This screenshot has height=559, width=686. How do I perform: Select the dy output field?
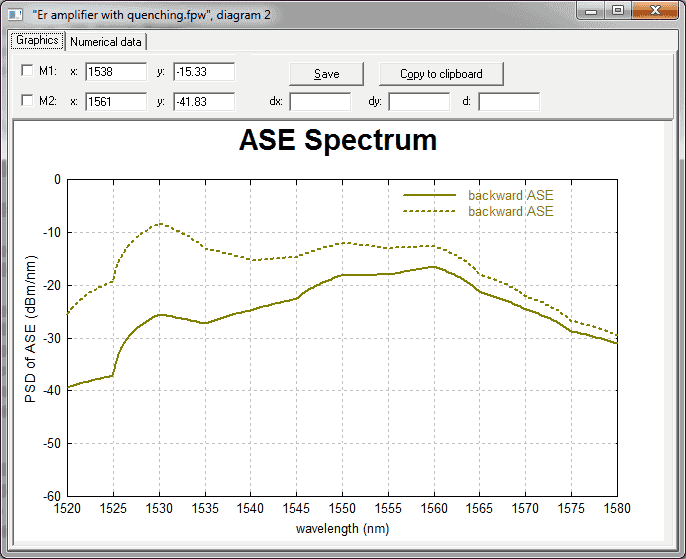tap(419, 101)
